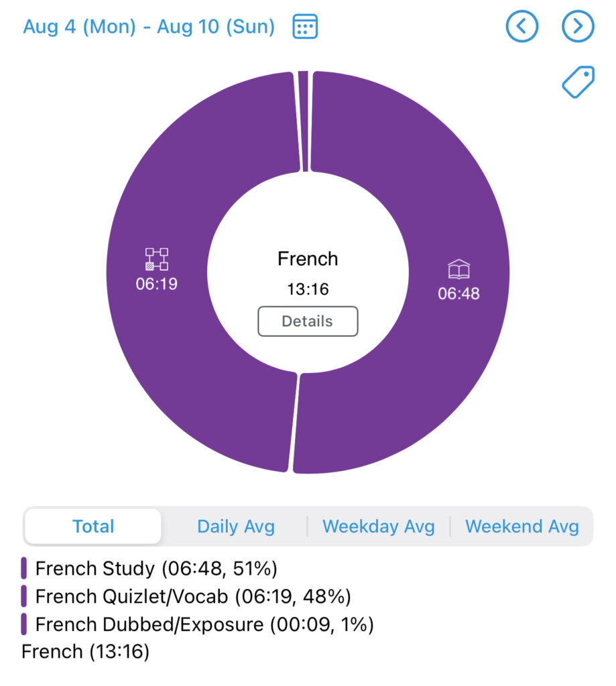
Task: Open the Aug 4 - Aug 10 date range
Action: [149, 27]
